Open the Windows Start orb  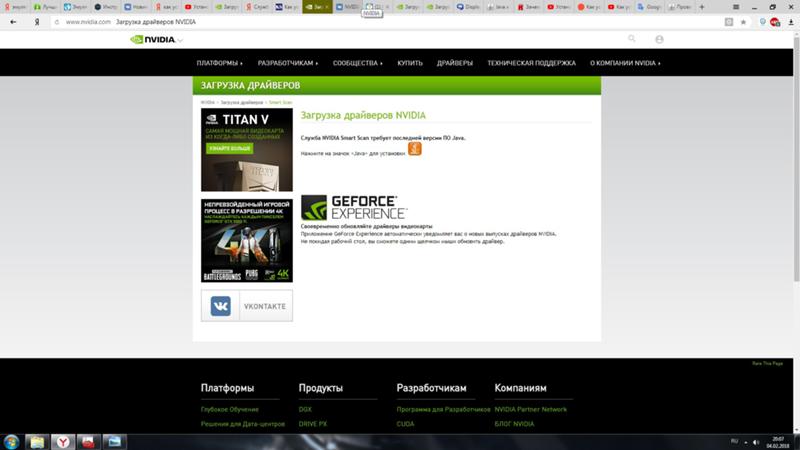[x=11, y=442]
